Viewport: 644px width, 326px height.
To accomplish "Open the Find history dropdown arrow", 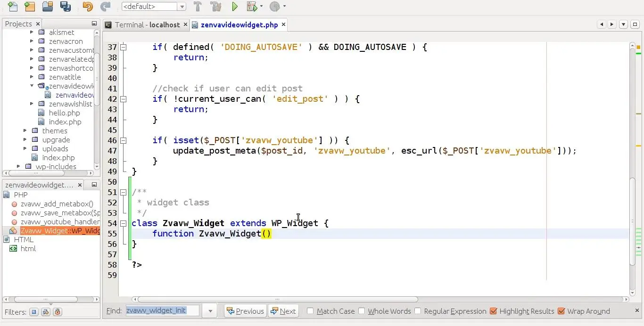I will [x=210, y=311].
